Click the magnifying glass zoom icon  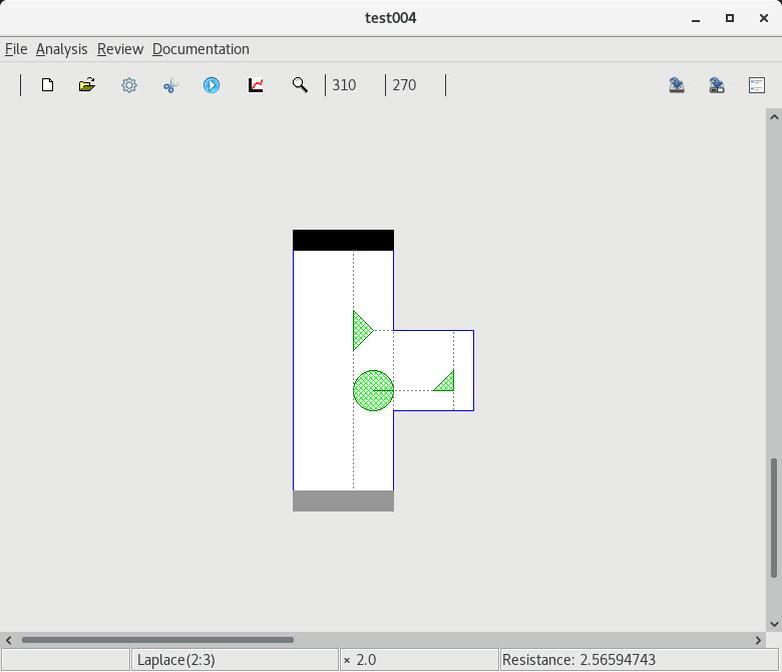click(x=299, y=85)
